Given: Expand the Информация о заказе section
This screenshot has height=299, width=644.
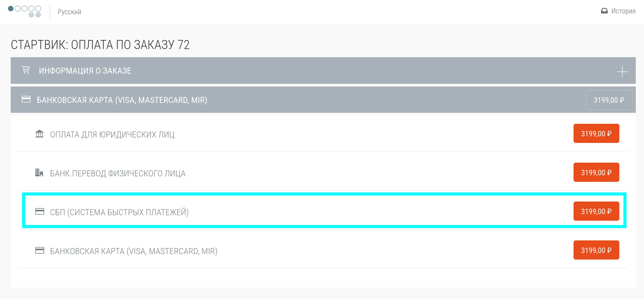Looking at the screenshot, I should pyautogui.click(x=85, y=71).
